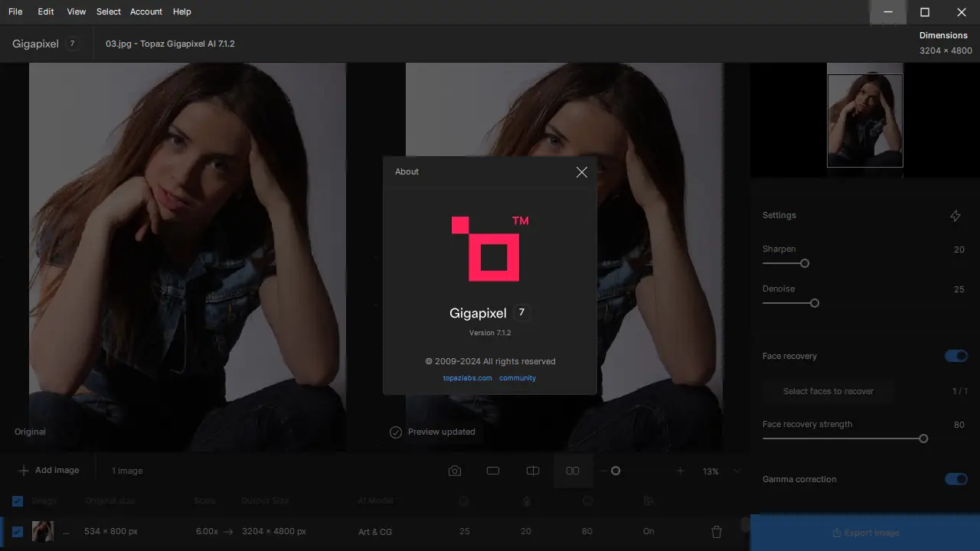Switch to single view layout icon
Viewport: 980px width, 551px height.
(493, 471)
